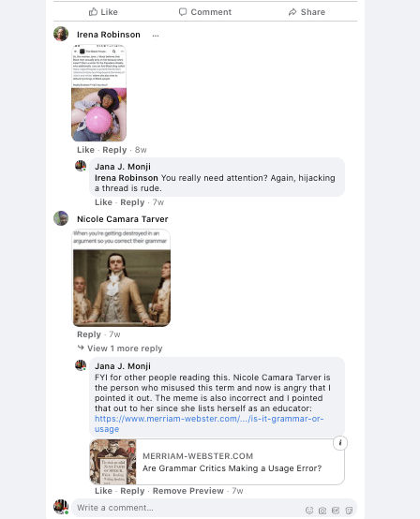
Task: Open options menu next to Irena Robinson
Action: pos(156,36)
